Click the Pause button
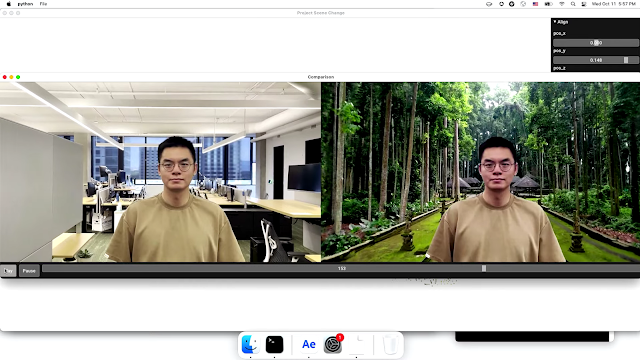Screen dimensions: 640x360 pyautogui.click(x=29, y=271)
